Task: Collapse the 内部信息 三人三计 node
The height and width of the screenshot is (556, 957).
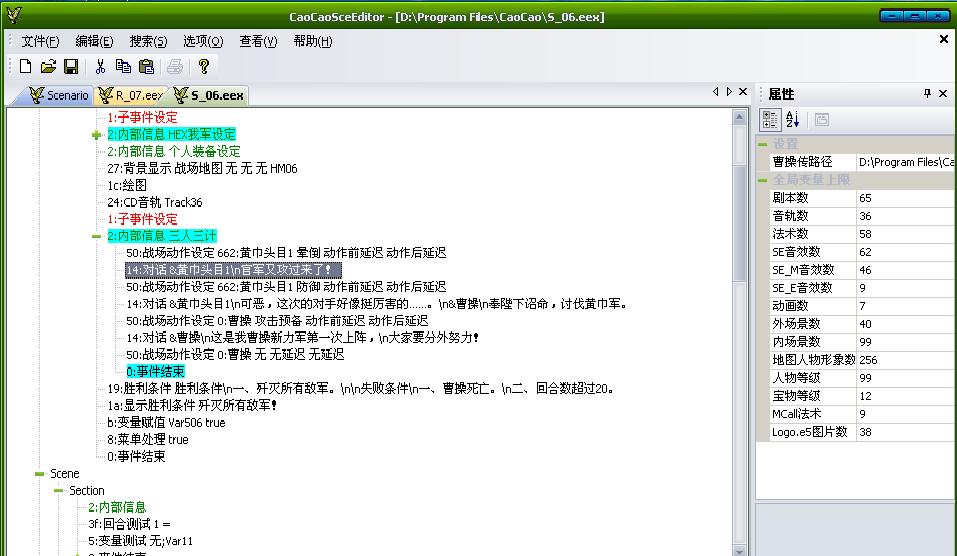Action: 96,236
